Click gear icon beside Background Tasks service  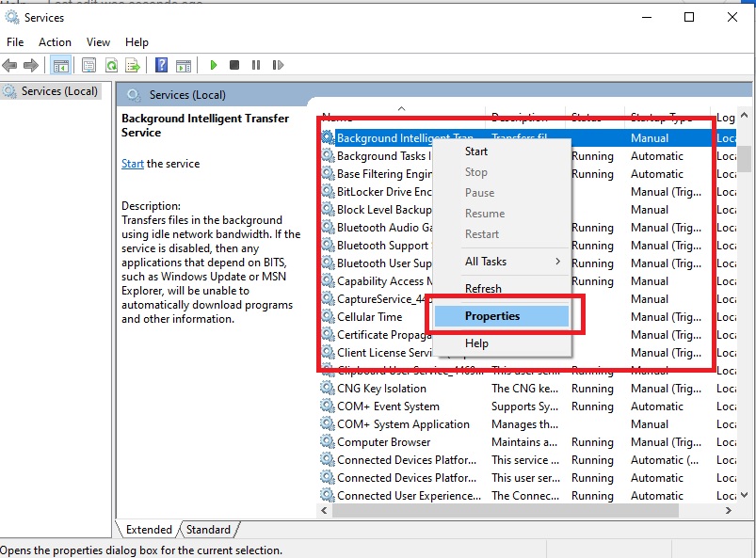pyautogui.click(x=328, y=155)
